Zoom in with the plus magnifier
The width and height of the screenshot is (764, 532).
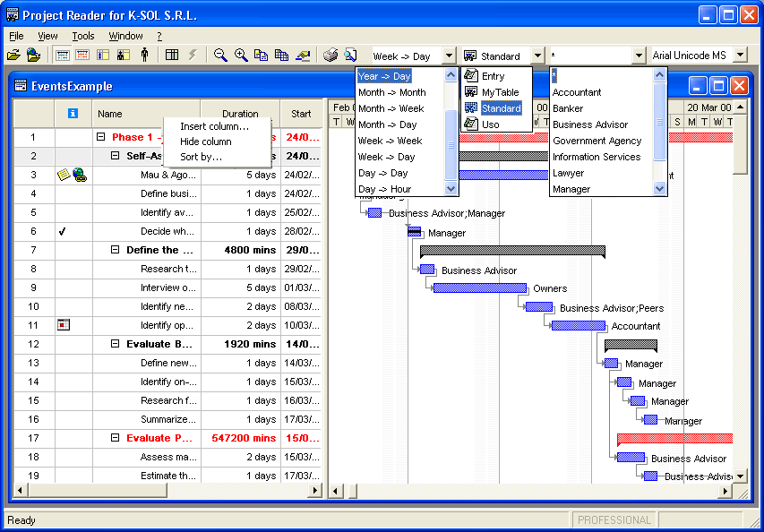(241, 56)
